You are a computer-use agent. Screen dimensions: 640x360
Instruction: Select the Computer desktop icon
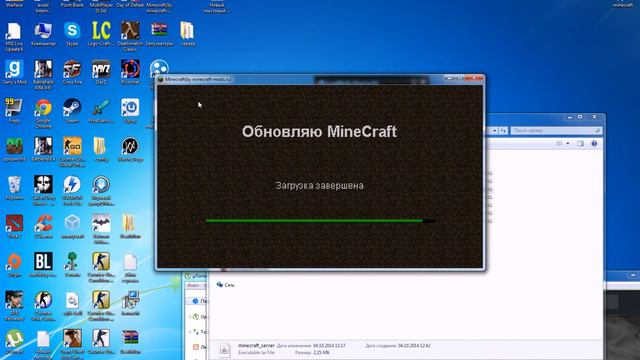click(43, 31)
